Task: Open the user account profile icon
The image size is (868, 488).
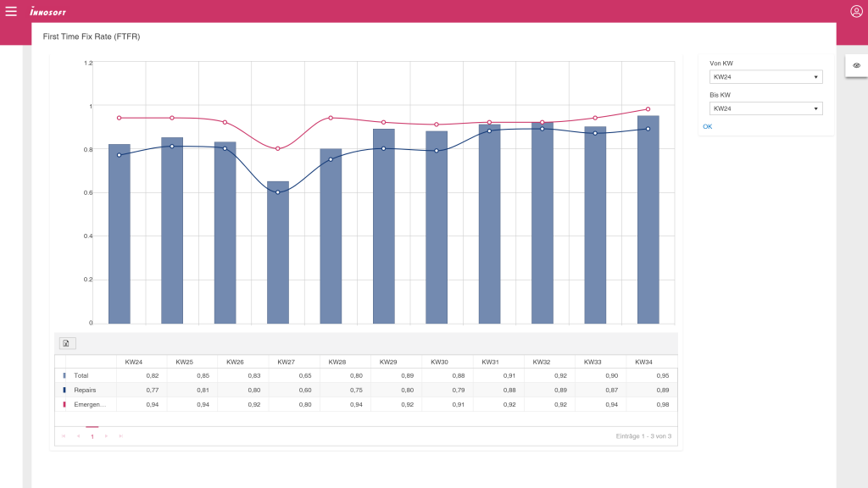Action: (x=856, y=11)
